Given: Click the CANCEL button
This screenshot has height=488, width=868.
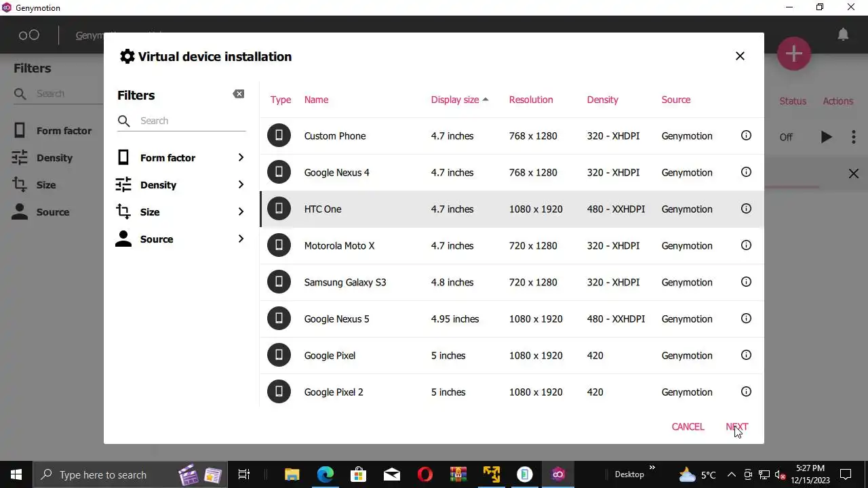Looking at the screenshot, I should pyautogui.click(x=688, y=426).
